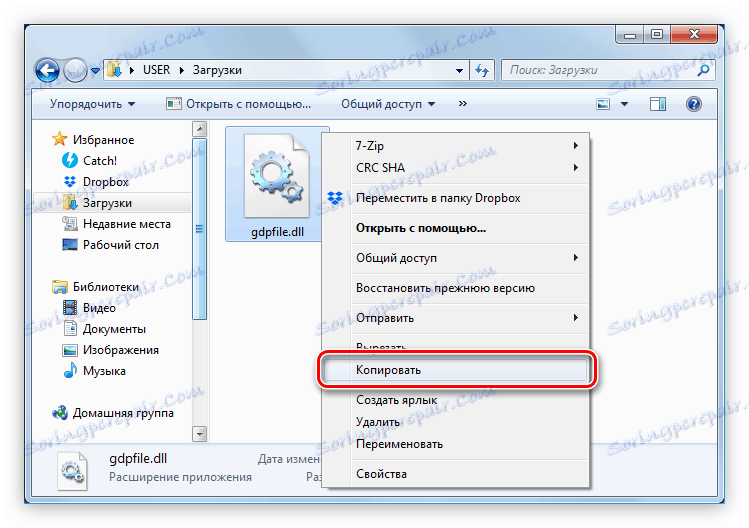Select the gdpfile.dll file icon

(x=277, y=176)
